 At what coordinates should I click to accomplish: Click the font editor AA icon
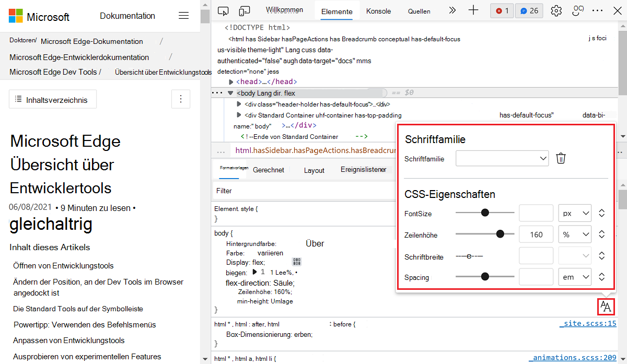[606, 307]
